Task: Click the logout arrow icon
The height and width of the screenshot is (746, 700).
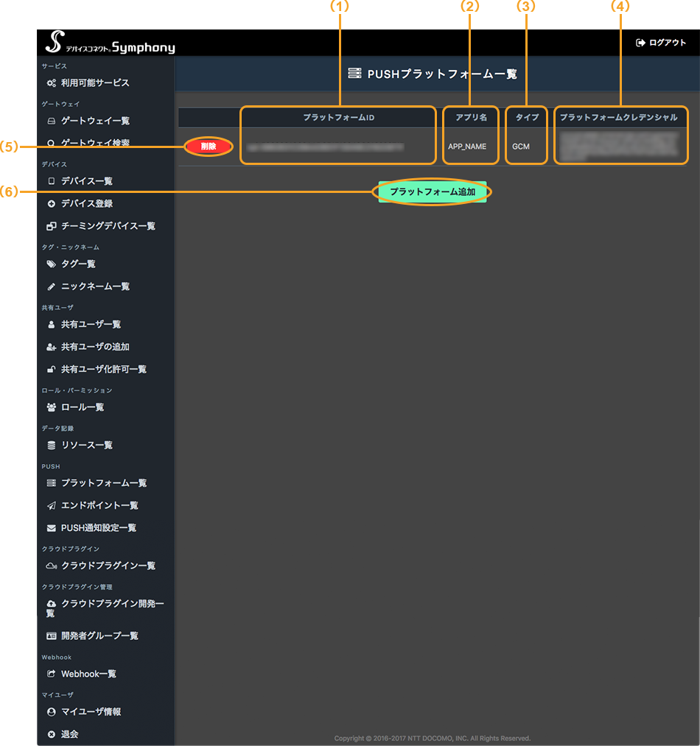Action: pos(640,43)
